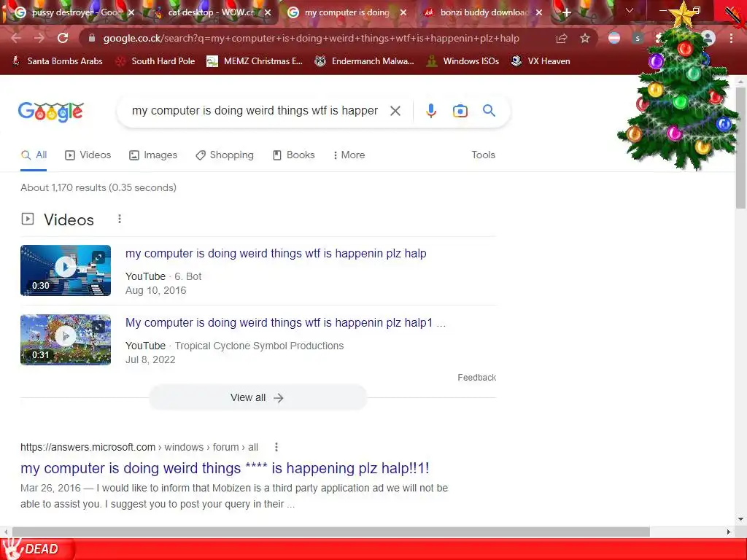Click the magnifier search button
The image size is (747, 560).
489,111
